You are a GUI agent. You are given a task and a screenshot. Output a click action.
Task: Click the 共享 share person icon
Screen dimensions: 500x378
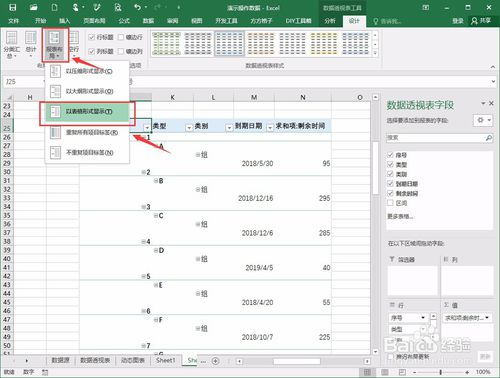pos(475,21)
